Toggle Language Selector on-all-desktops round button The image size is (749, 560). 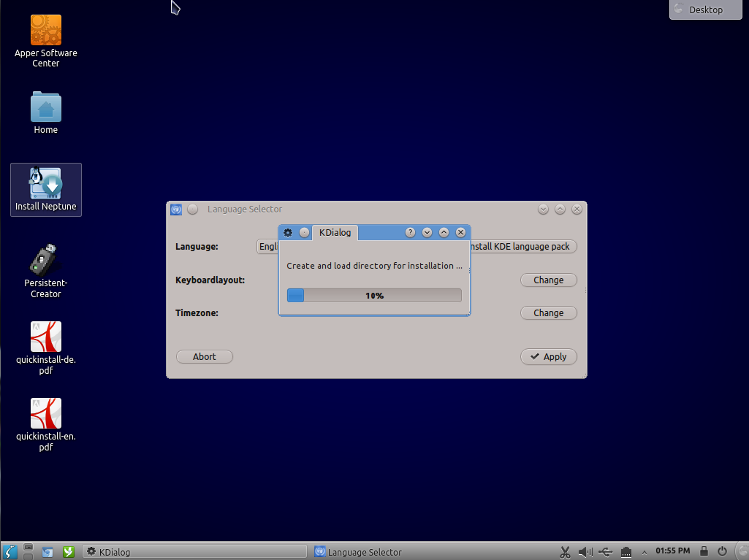192,209
